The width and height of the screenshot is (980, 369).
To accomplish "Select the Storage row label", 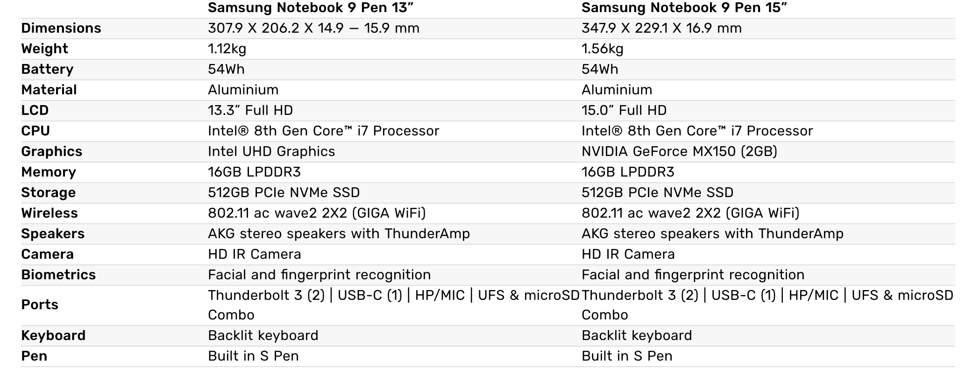I will 49,192.
